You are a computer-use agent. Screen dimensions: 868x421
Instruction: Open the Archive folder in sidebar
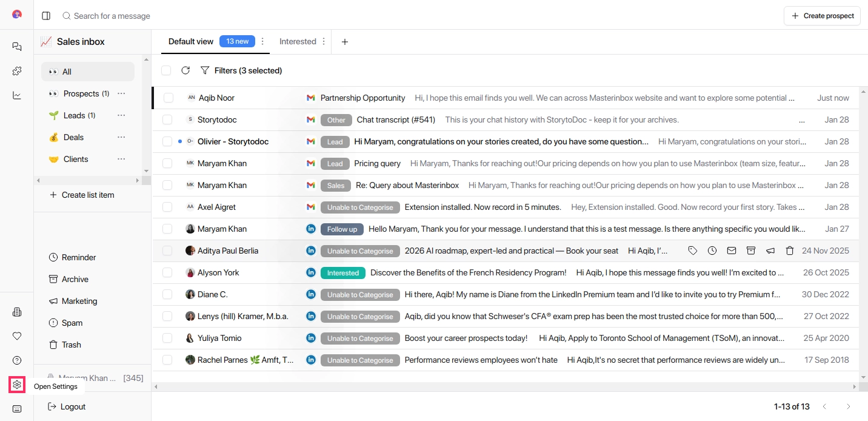[x=75, y=279]
